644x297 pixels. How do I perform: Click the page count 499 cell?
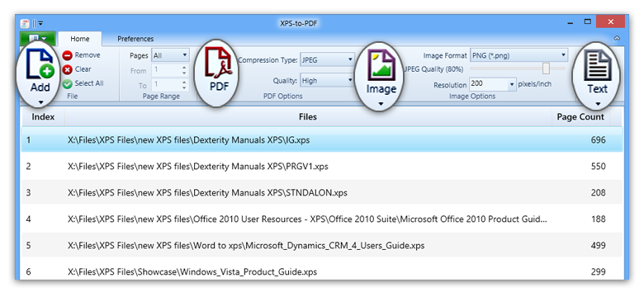pyautogui.click(x=599, y=246)
